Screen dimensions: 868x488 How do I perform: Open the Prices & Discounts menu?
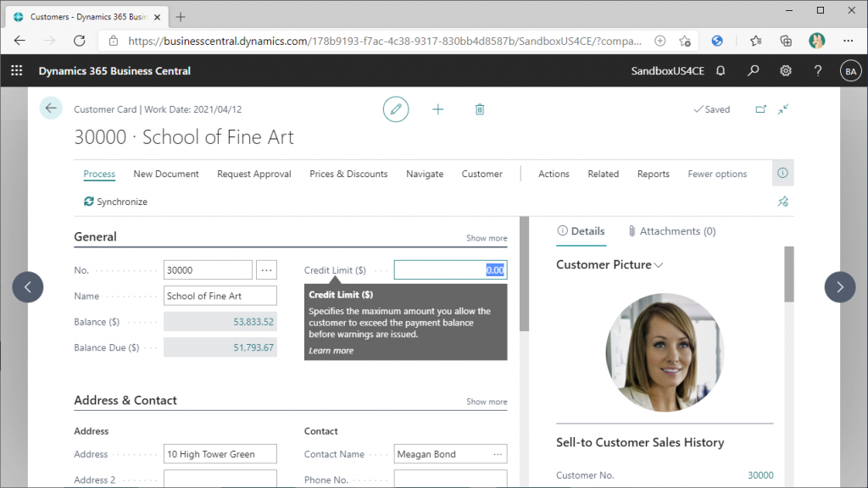point(348,174)
